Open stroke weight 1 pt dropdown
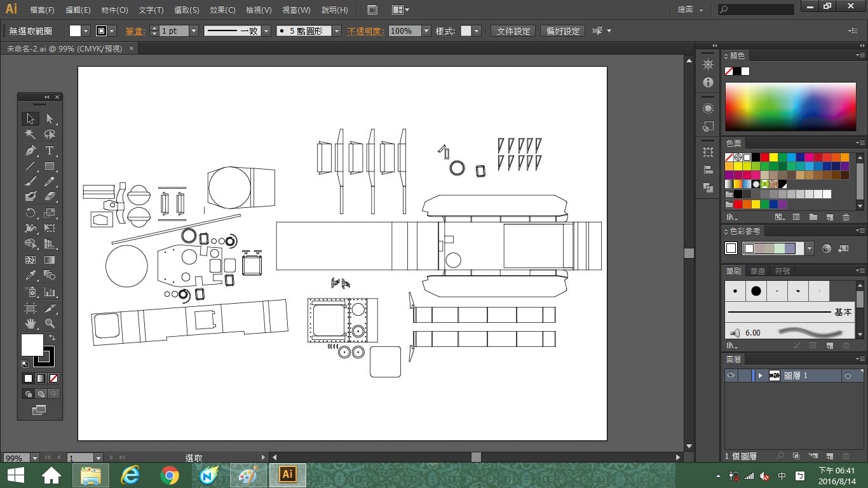 pyautogui.click(x=194, y=31)
